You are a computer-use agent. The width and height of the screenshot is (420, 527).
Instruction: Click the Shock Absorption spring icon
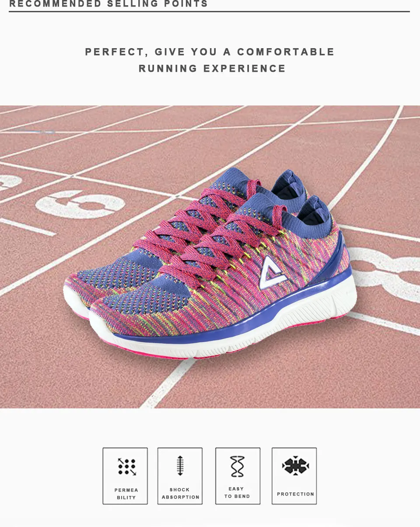click(x=180, y=466)
